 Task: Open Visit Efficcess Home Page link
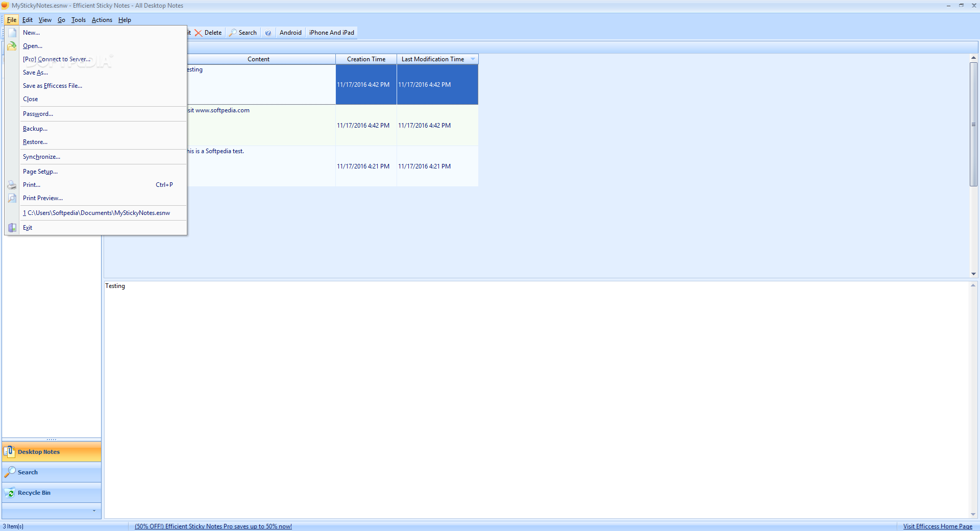(938, 526)
